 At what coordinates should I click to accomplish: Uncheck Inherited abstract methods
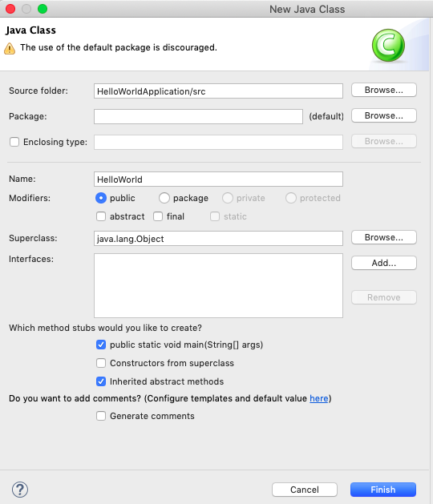[x=101, y=381]
